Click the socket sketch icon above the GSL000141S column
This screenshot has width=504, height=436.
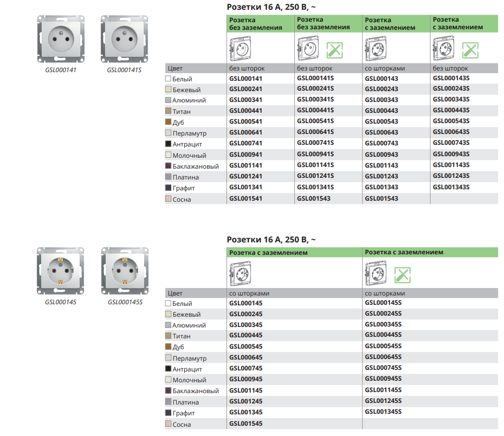pos(308,49)
